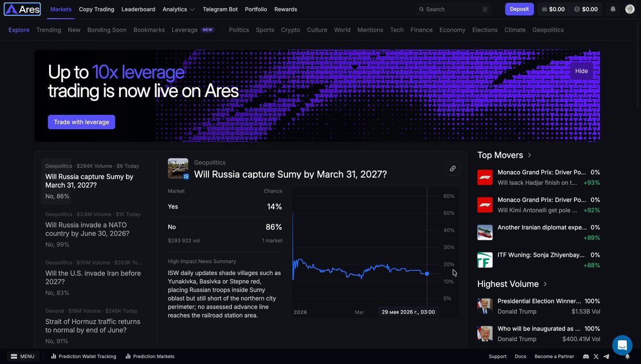Screen dimensions: 641x364
Task: Hide the leverage banner
Action: coord(582,71)
